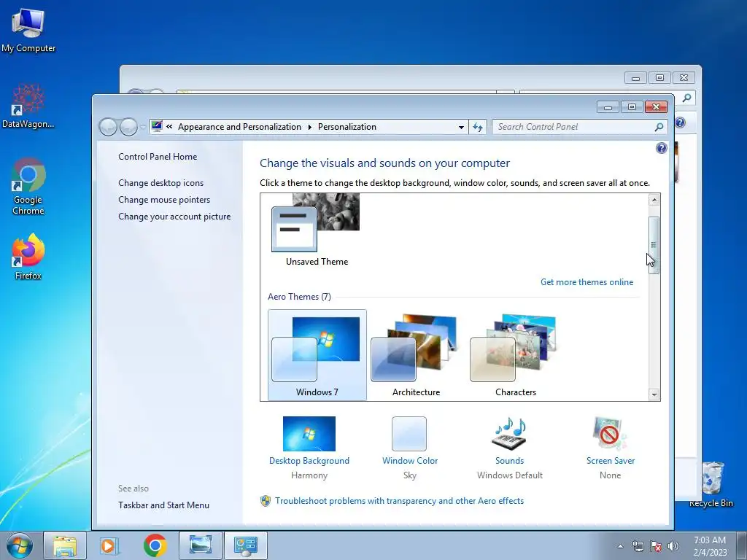Open Desktop Background Harmony settings

tap(309, 448)
